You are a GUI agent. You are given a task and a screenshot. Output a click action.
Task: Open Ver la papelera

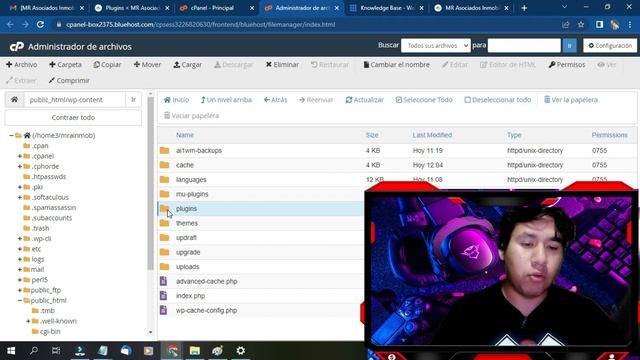(571, 100)
